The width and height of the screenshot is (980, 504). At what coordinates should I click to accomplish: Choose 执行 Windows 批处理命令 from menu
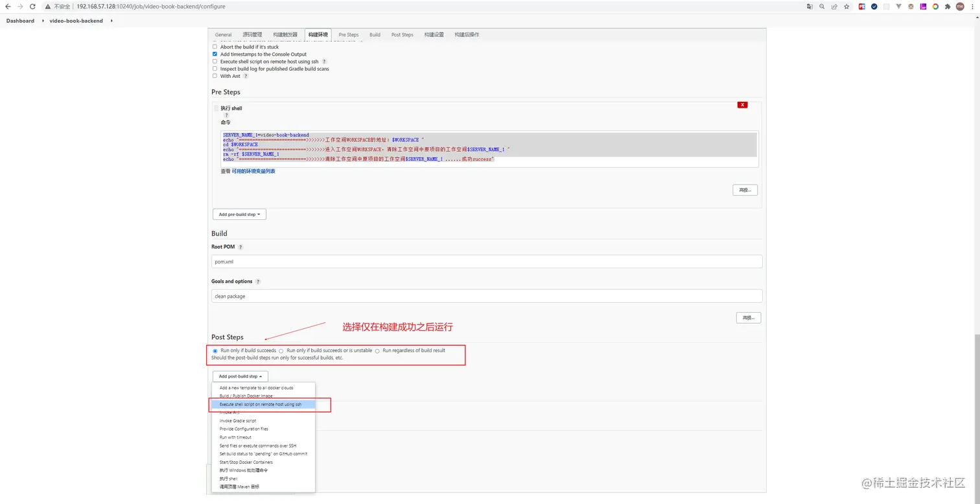(263, 470)
